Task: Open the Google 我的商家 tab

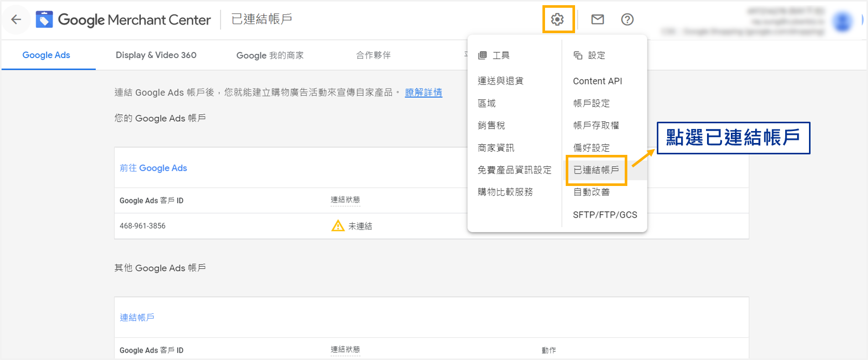Action: (x=270, y=55)
